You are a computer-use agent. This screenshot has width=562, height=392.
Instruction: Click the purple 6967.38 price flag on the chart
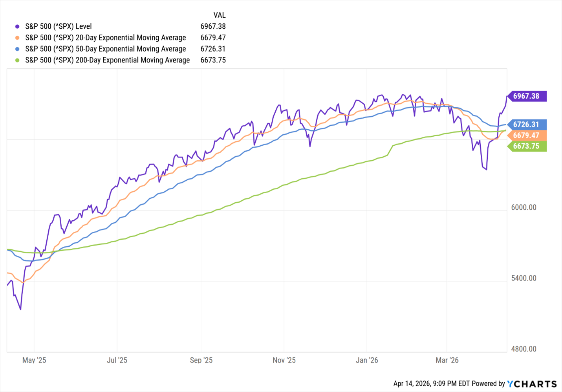tap(527, 96)
